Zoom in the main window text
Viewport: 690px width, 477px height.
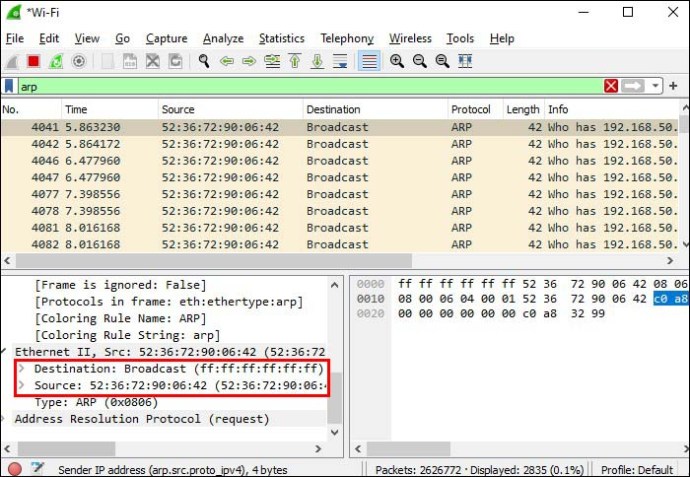[397, 61]
